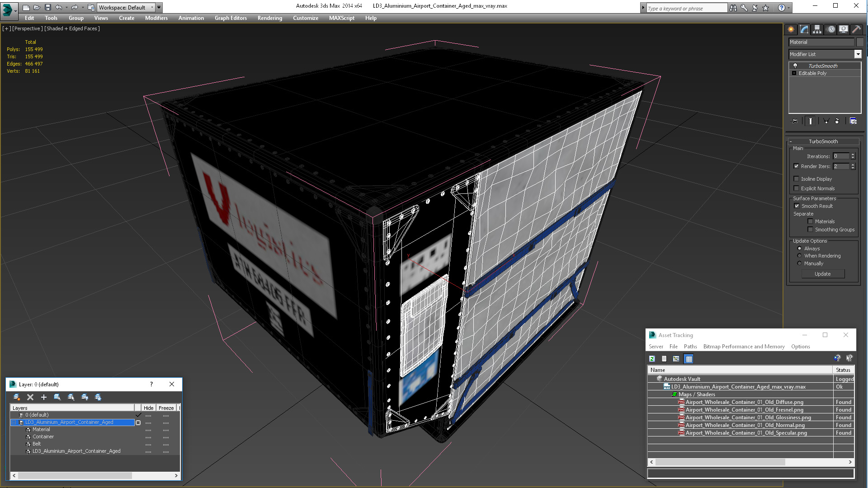
Task: Open the Modifier List dropdown
Action: (x=858, y=54)
